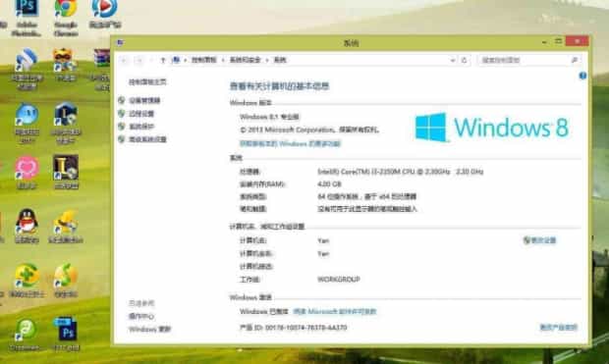Expand chevron after 控制面板 breadcrumb
This screenshot has width=609, height=364.
click(x=223, y=60)
